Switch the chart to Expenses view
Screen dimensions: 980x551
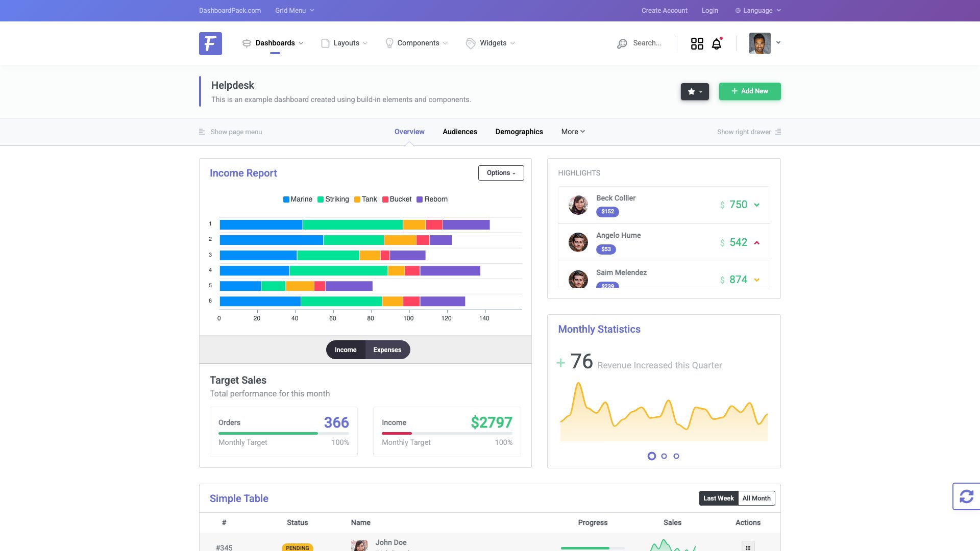click(x=387, y=350)
